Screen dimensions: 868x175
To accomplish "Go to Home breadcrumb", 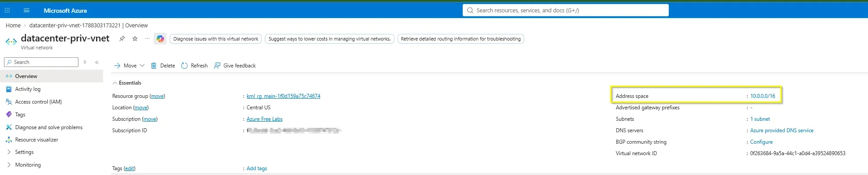I will coord(13,25).
